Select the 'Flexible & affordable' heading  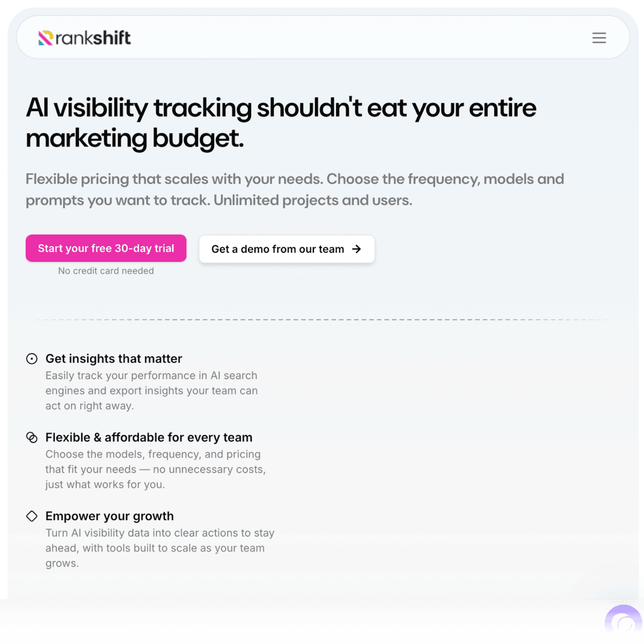pyautogui.click(x=149, y=437)
